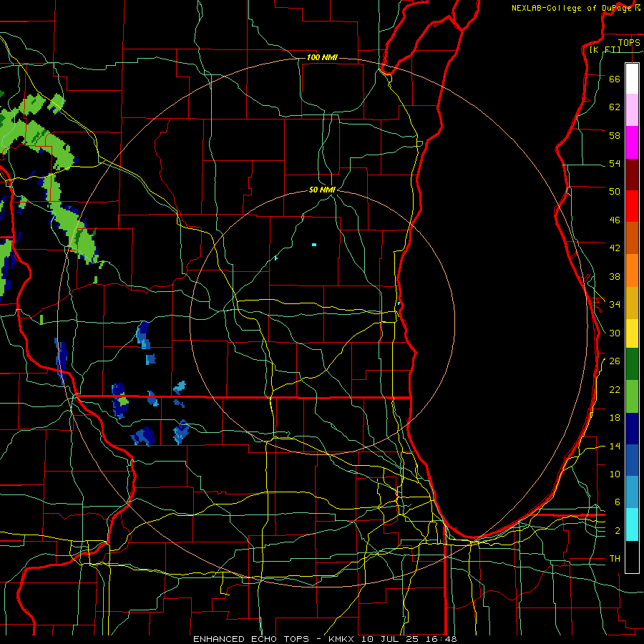Click the "62" scale label
The image size is (644, 644).
pos(615,107)
